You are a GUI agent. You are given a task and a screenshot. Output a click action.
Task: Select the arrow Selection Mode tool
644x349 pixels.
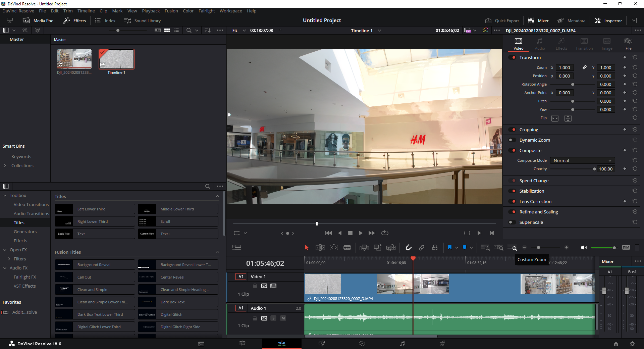307,248
